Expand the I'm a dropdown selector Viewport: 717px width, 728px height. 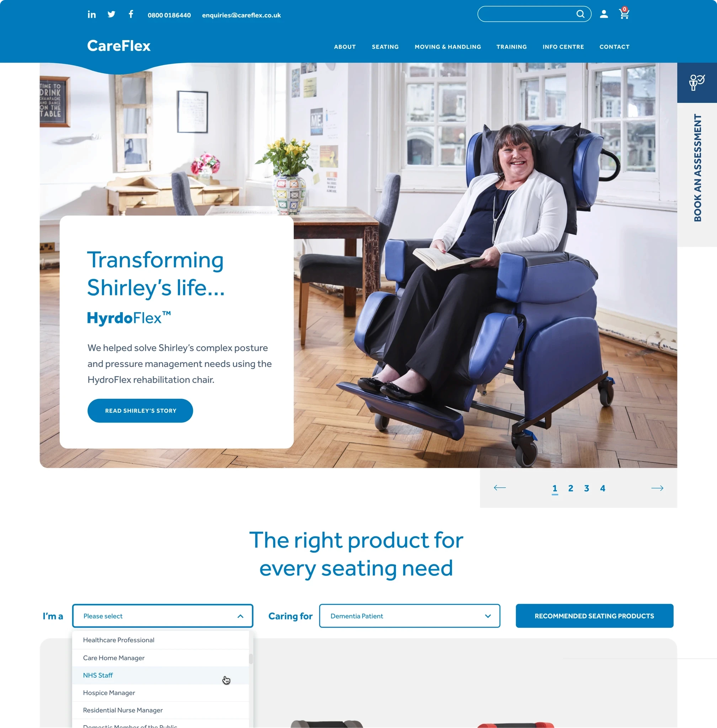(x=162, y=616)
